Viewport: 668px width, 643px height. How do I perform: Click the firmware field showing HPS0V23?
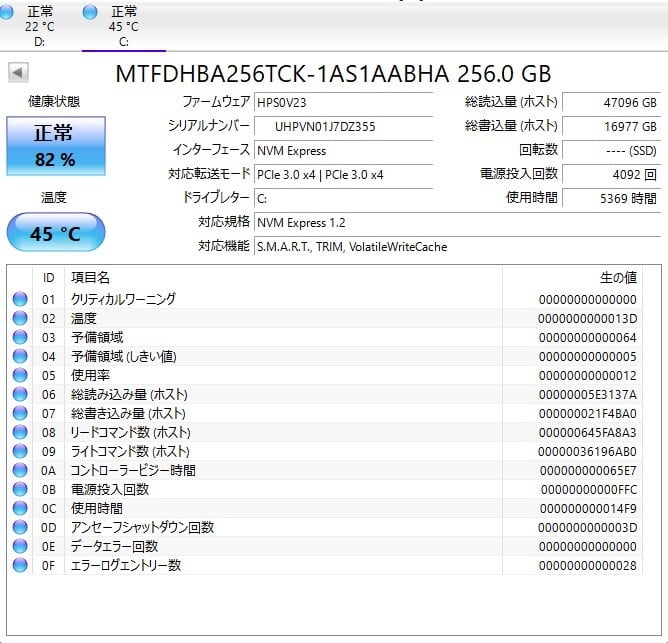coord(343,102)
